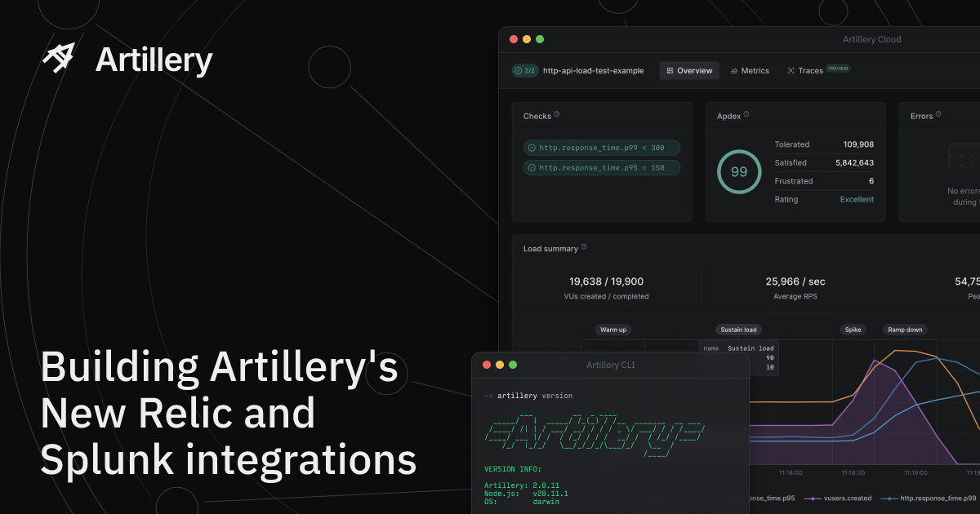The height and width of the screenshot is (514, 980).
Task: Click the checkmark icon beside the p95 check
Action: pyautogui.click(x=532, y=168)
